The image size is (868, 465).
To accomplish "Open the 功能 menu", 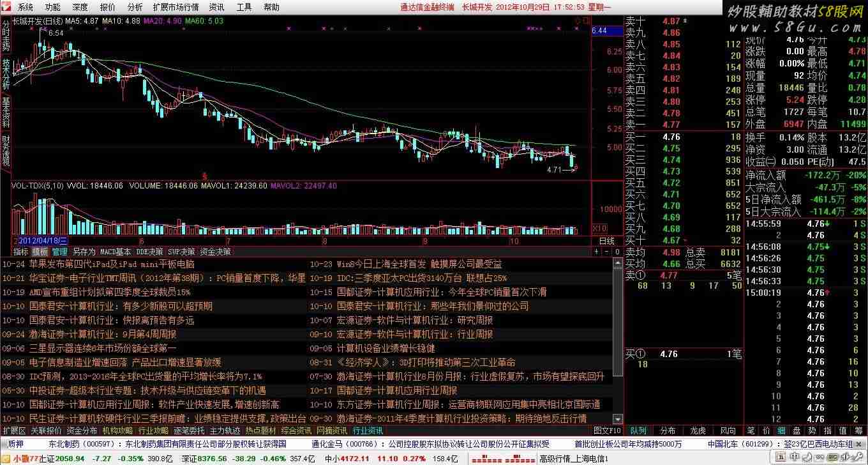I will pos(52,7).
